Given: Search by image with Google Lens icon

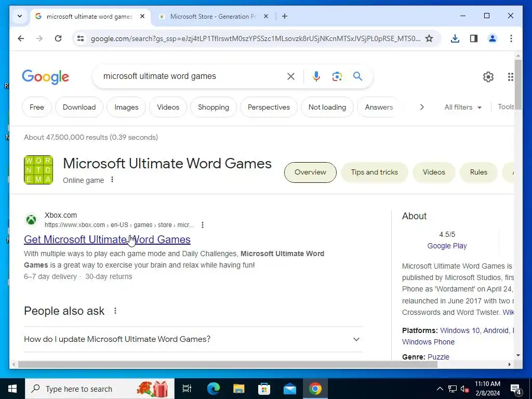Looking at the screenshot, I should (x=337, y=76).
